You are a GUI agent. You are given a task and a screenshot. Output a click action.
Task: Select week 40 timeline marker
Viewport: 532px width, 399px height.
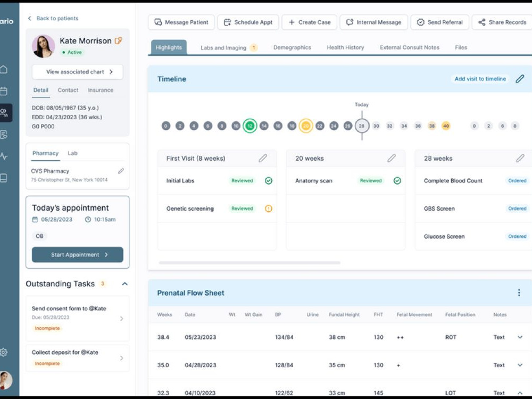pos(446,126)
